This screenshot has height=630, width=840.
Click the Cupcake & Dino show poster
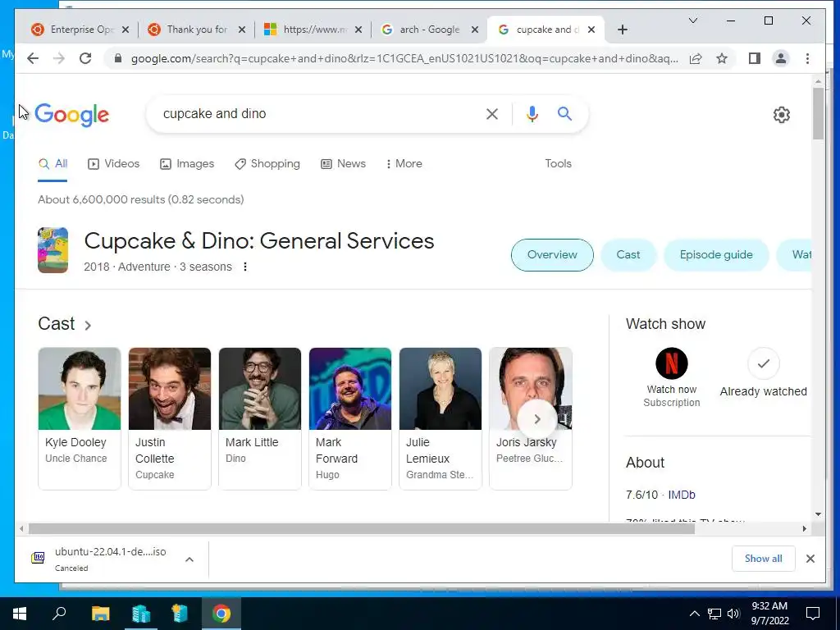pyautogui.click(x=53, y=250)
